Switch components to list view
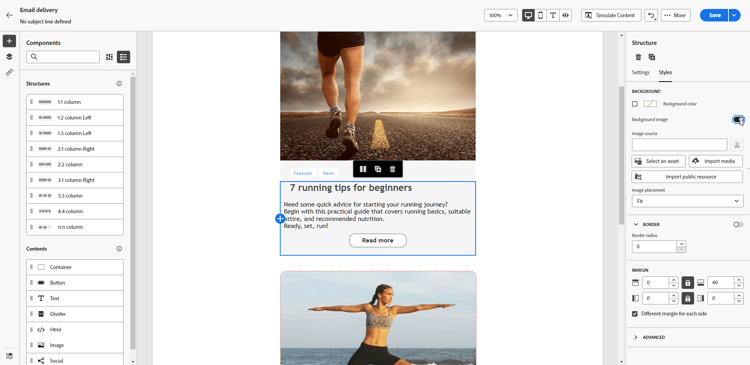The image size is (750, 365). click(x=123, y=57)
